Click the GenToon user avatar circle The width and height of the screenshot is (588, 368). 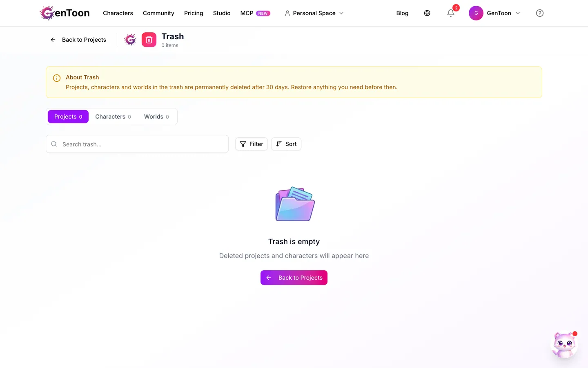[476, 13]
